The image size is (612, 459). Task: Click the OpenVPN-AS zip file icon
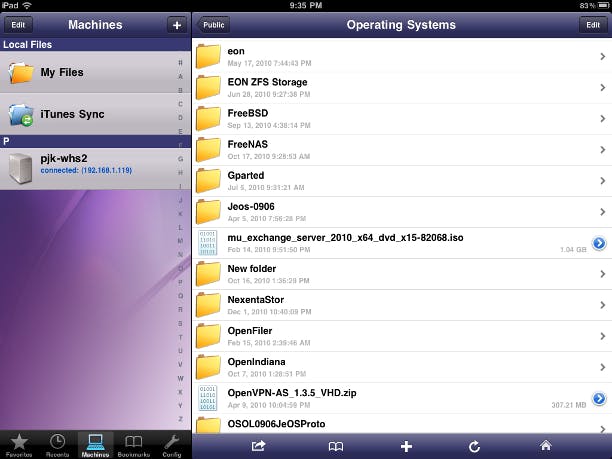(207, 398)
